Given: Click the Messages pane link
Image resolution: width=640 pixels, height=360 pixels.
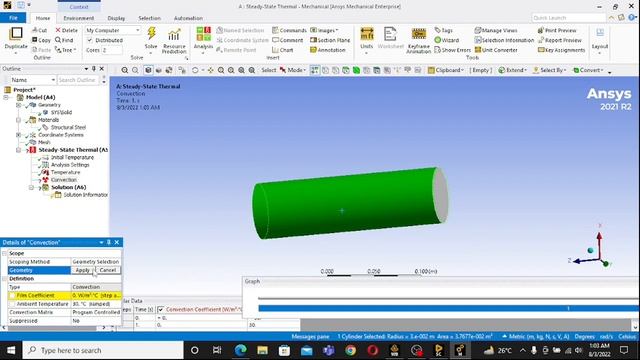Looking at the screenshot, I should 310,337.
